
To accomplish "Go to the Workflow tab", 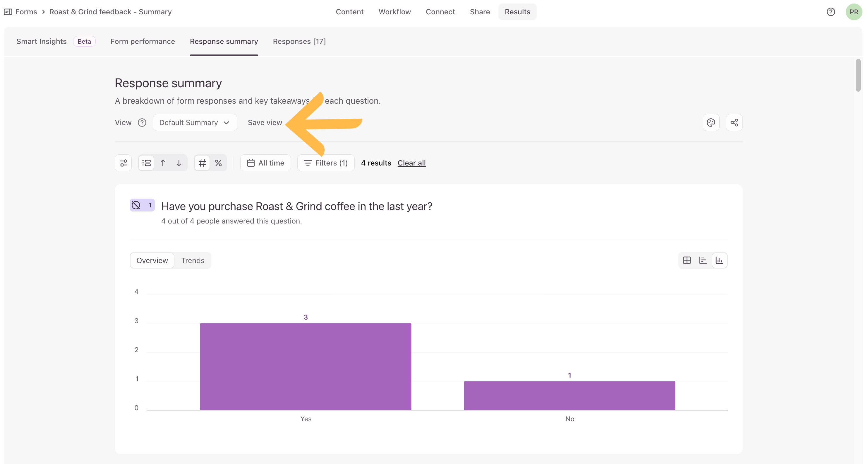I will click(394, 12).
